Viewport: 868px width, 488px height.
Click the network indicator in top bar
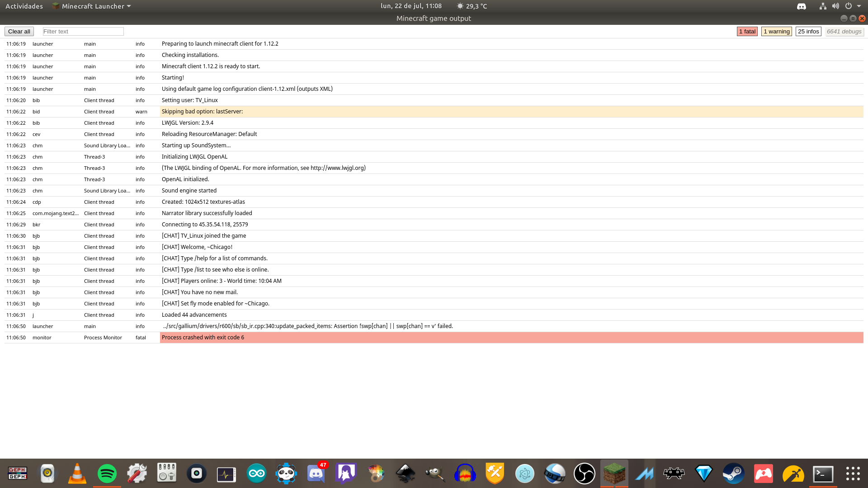pos(823,6)
